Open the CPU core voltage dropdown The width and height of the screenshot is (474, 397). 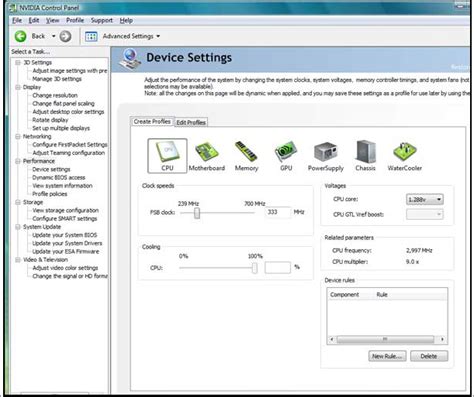[x=425, y=199]
